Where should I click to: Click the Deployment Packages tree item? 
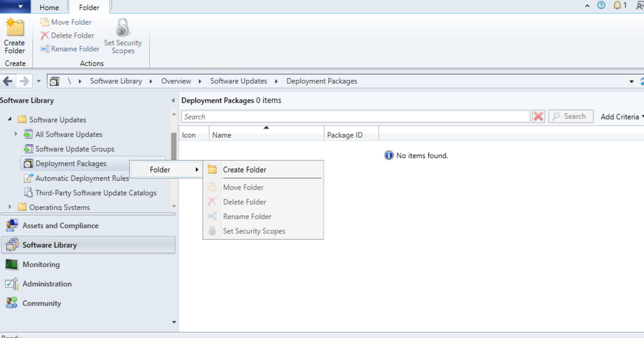(x=71, y=163)
